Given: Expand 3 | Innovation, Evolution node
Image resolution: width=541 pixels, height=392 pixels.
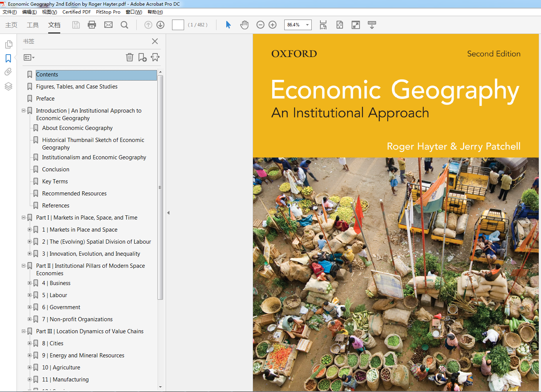Looking at the screenshot, I should coord(30,254).
